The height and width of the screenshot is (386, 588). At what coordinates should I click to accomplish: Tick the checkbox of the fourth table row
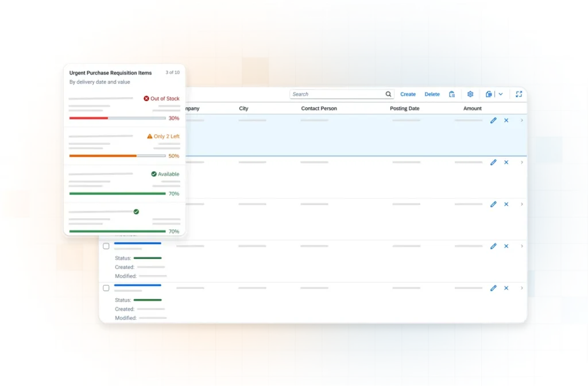106,246
